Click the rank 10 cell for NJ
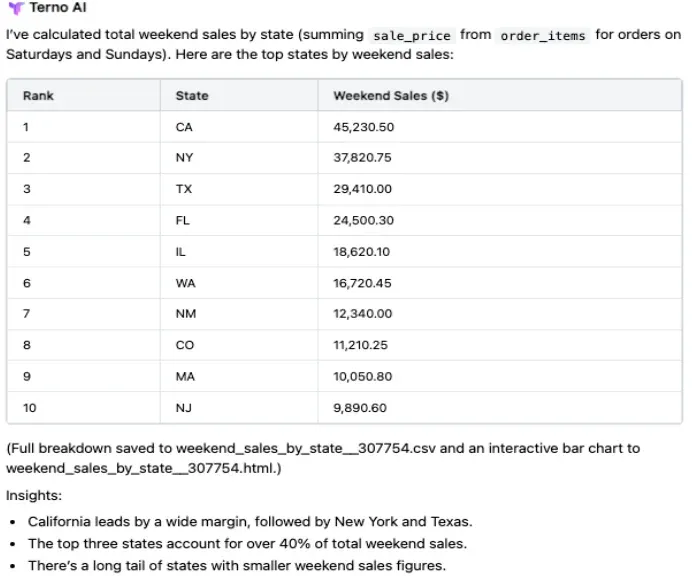This screenshot has width=698, height=576. click(29, 408)
